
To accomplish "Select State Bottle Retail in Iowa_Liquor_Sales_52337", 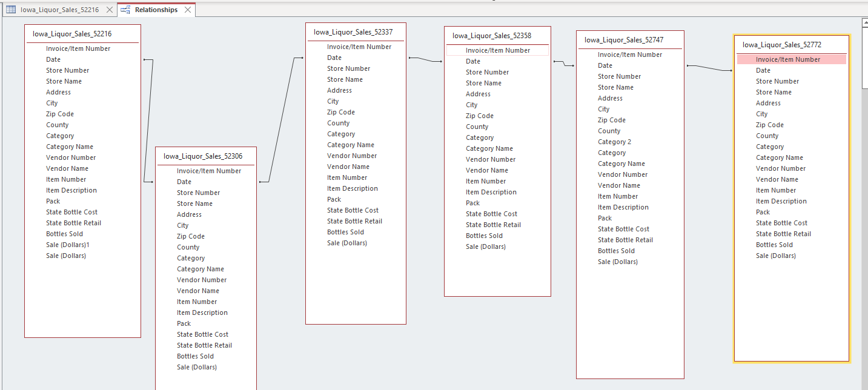I will point(355,221).
